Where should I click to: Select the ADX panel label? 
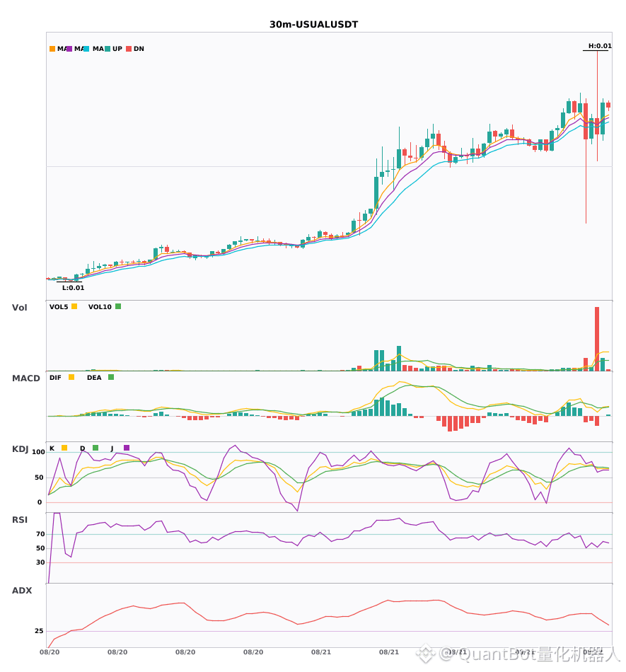click(x=22, y=591)
